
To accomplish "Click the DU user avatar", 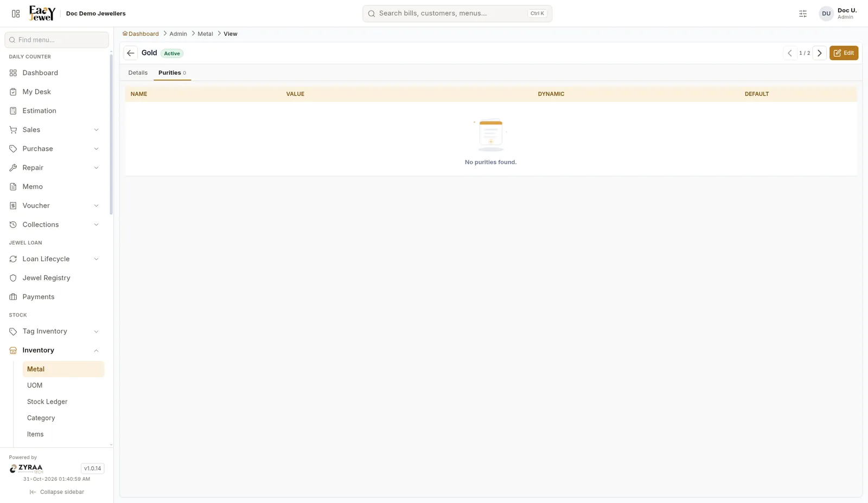I will (x=826, y=14).
